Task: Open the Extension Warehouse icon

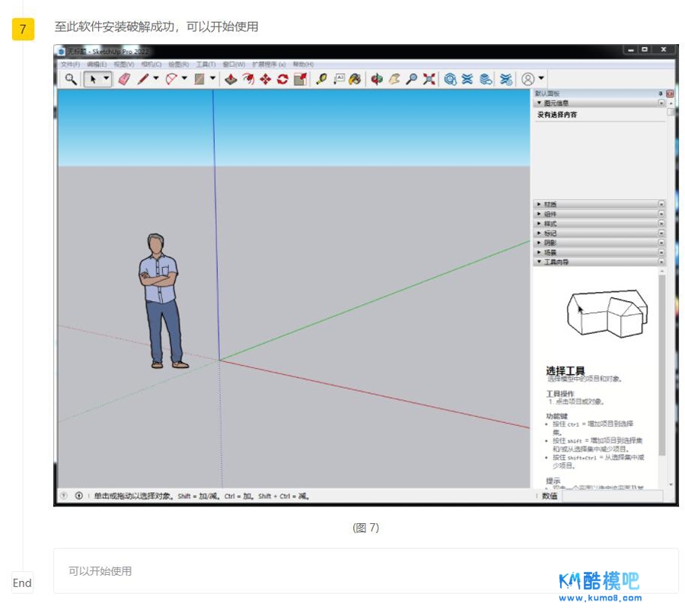Action: pos(467,79)
